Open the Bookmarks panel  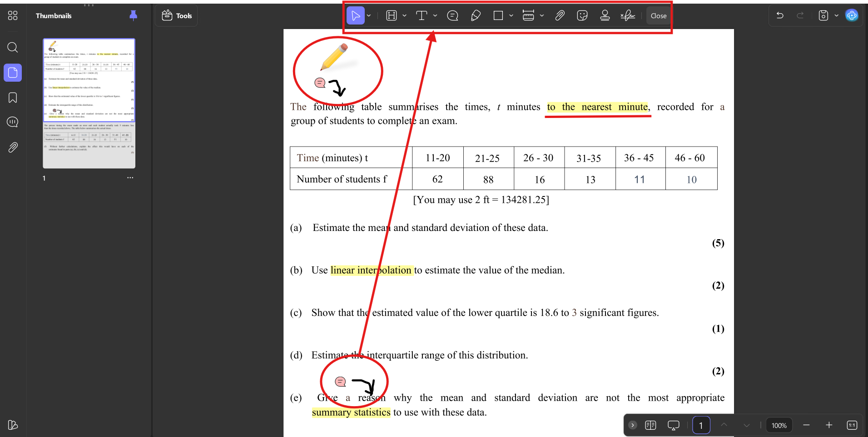(x=13, y=98)
